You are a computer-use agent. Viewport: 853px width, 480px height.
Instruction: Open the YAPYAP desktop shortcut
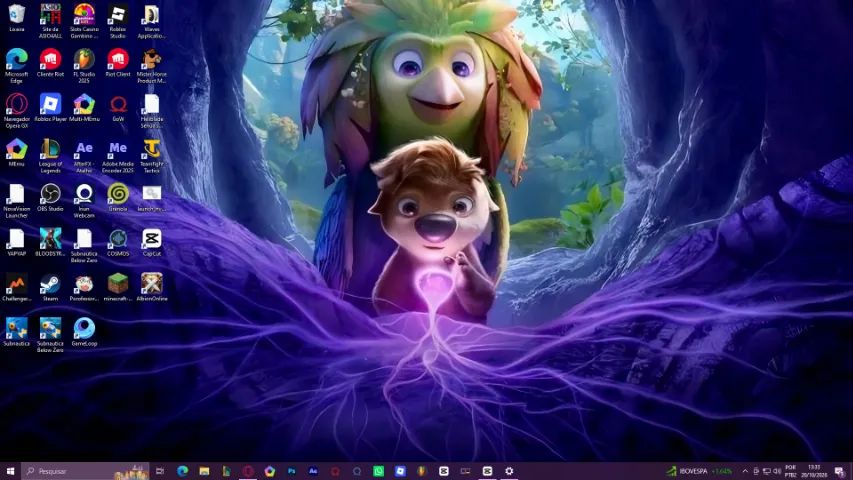[16, 243]
